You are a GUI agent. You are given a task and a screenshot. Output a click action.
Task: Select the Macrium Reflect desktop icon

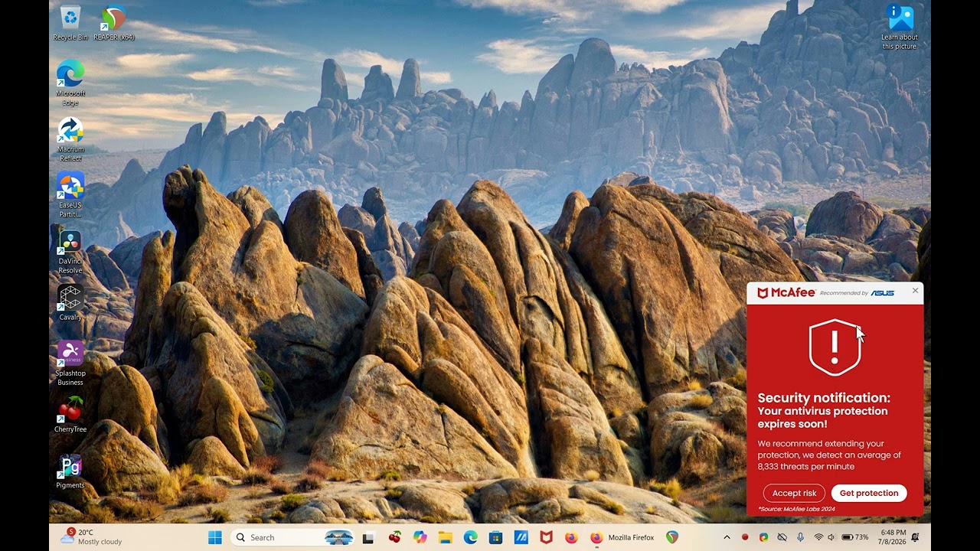(x=70, y=139)
